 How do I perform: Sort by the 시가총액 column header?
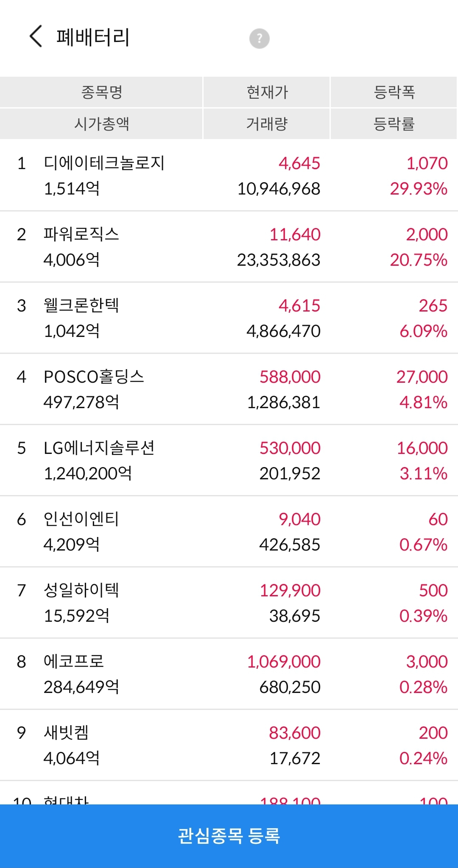click(101, 124)
